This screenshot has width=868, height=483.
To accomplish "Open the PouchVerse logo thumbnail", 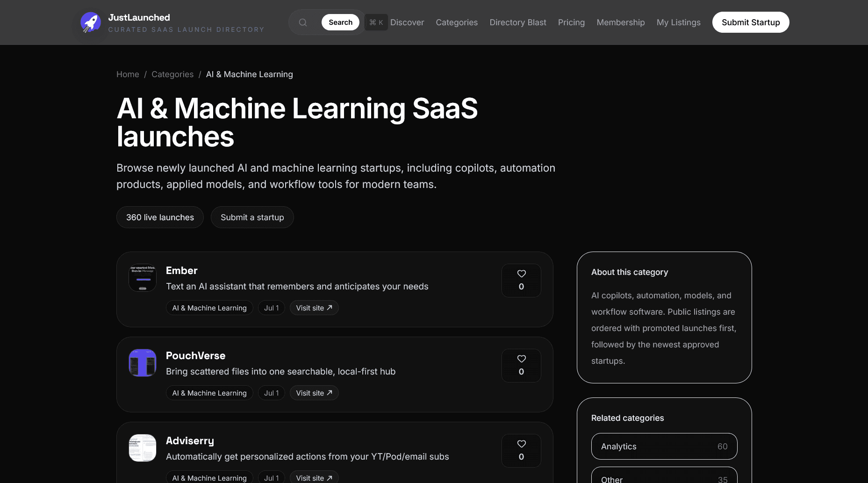I will [143, 363].
